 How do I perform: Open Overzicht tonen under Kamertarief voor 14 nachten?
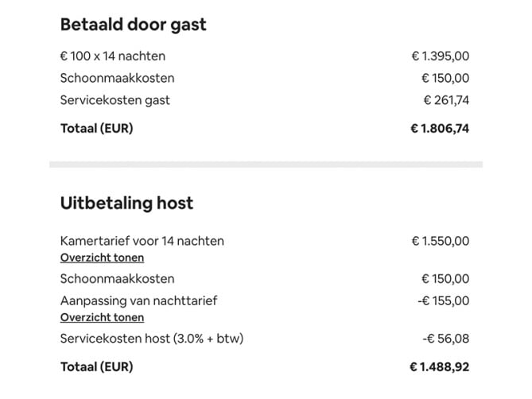pos(102,258)
